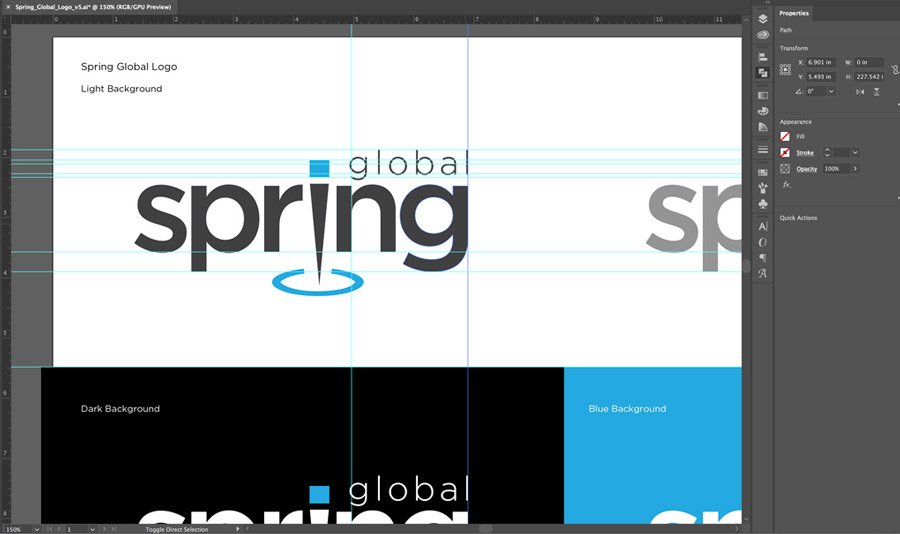Click the 'global' text in light logo

(408, 165)
